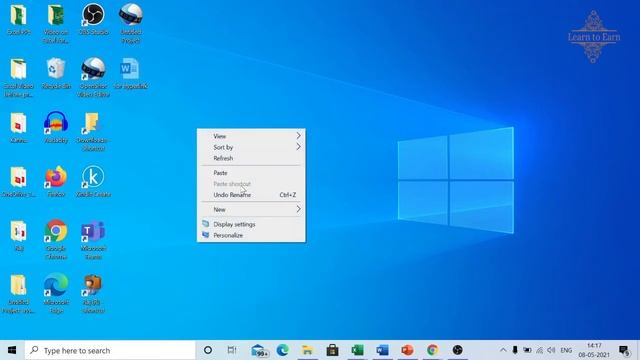The image size is (640, 360).
Task: Open the clock and date flyout
Action: (594, 350)
